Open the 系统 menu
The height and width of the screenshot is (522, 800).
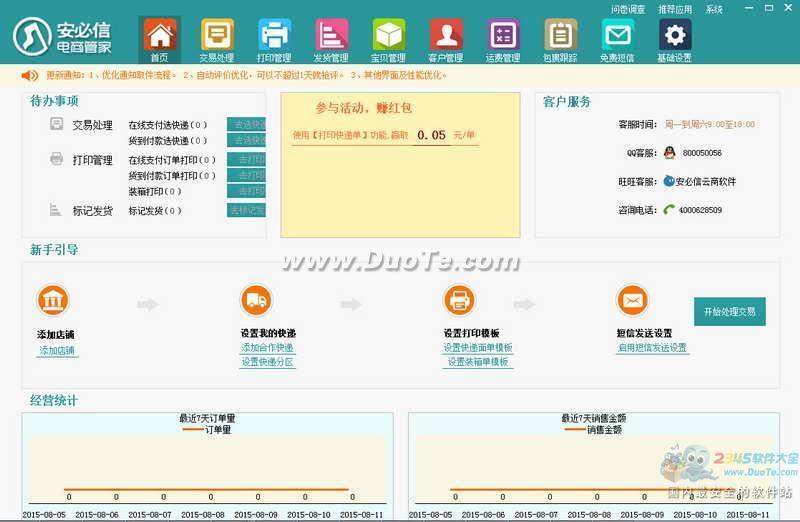pos(714,9)
